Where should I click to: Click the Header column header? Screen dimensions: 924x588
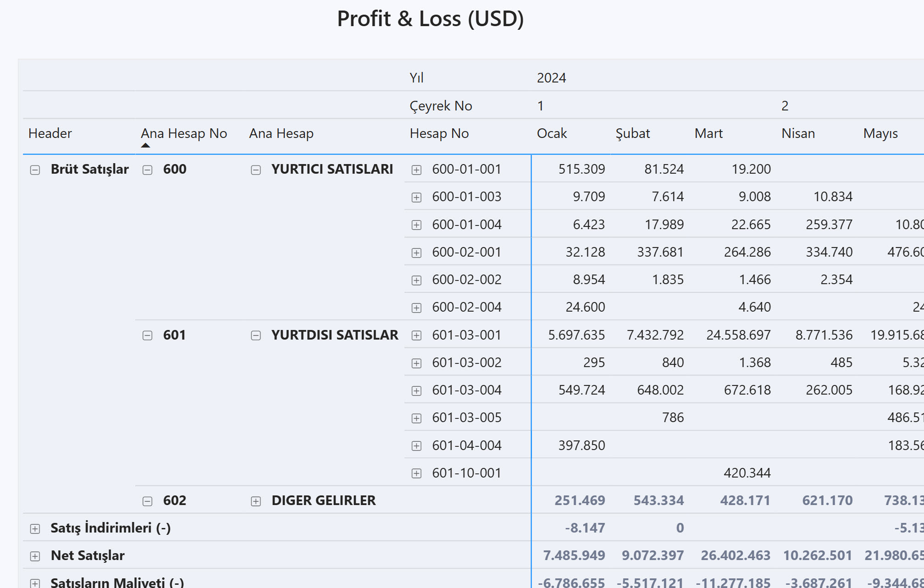pyautogui.click(x=50, y=133)
